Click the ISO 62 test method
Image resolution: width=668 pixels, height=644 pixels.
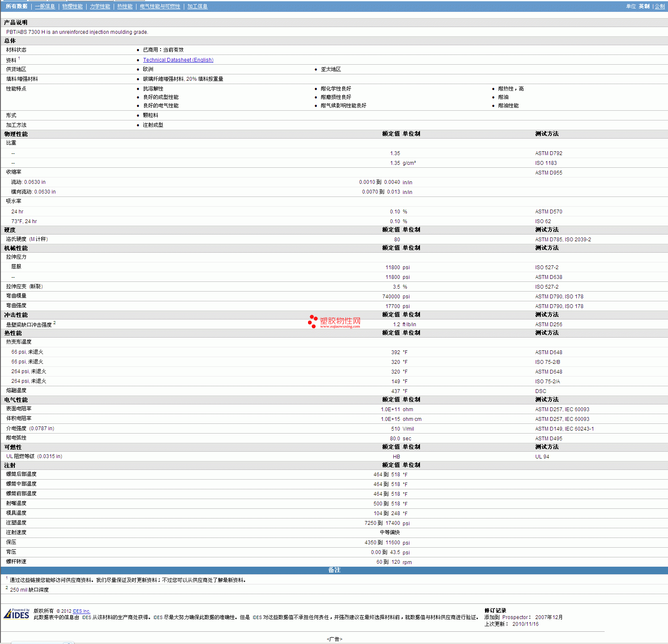click(x=543, y=221)
